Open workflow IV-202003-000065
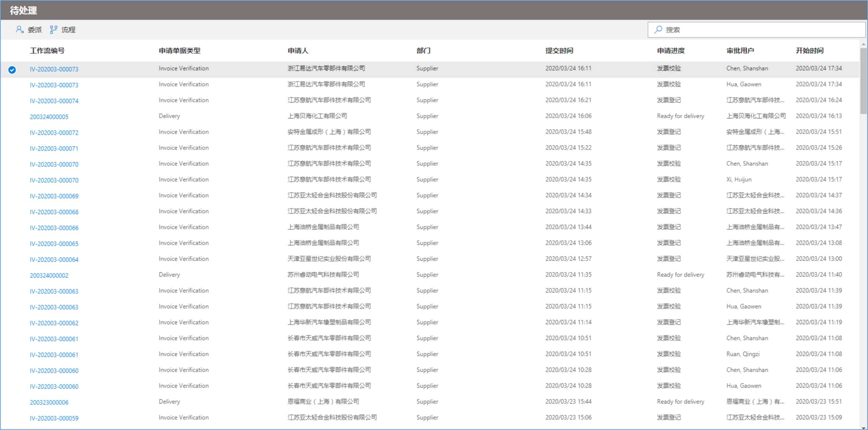Image resolution: width=868 pixels, height=430 pixels. [54, 244]
